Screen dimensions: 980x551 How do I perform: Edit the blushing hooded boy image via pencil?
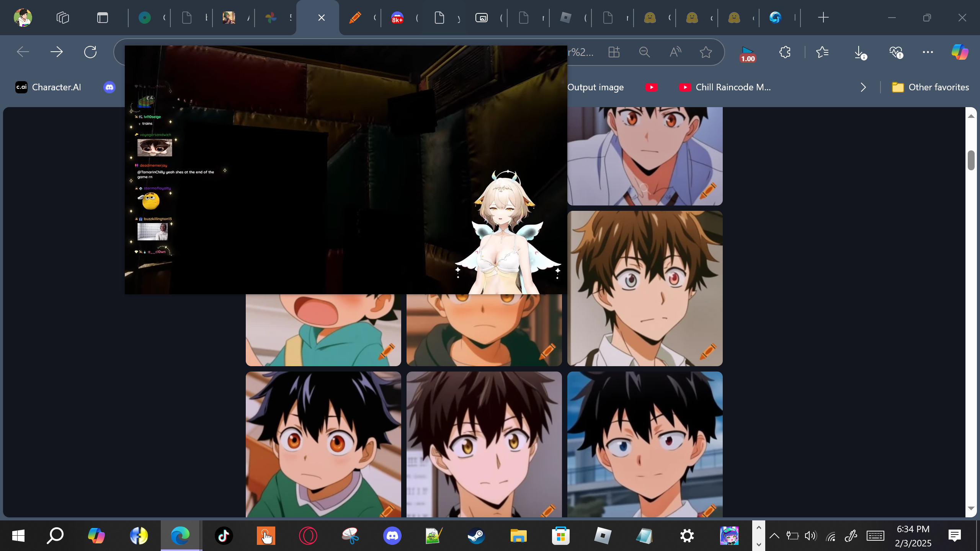pyautogui.click(x=547, y=351)
